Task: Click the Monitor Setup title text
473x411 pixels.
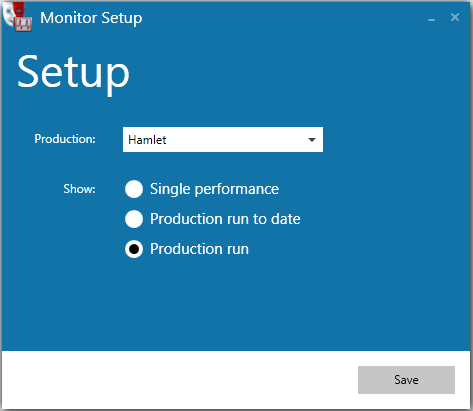Action: click(x=91, y=18)
